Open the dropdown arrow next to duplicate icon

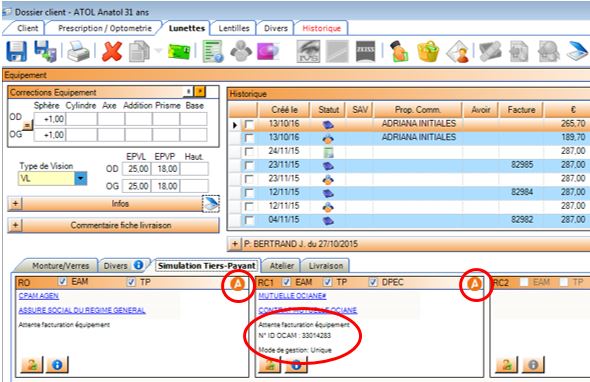(158, 51)
